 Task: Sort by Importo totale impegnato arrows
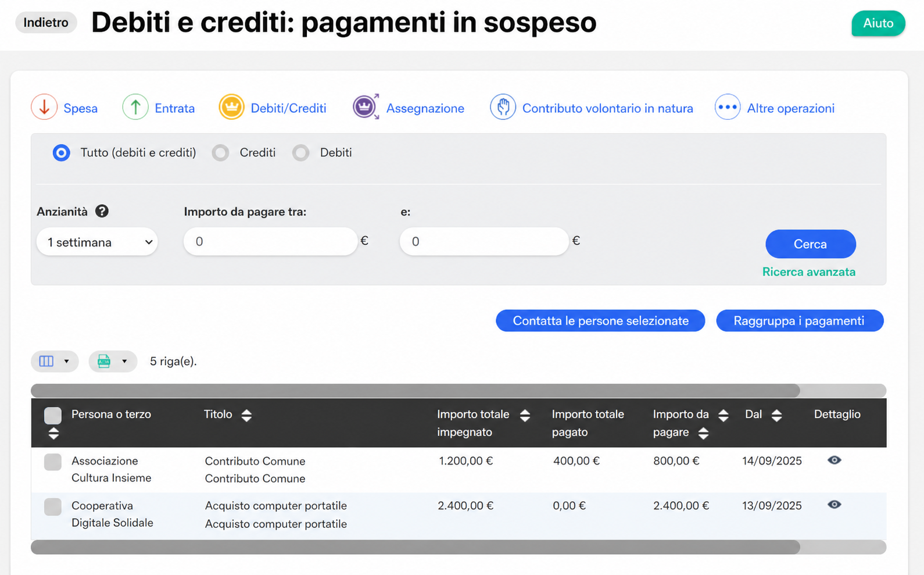click(x=525, y=415)
